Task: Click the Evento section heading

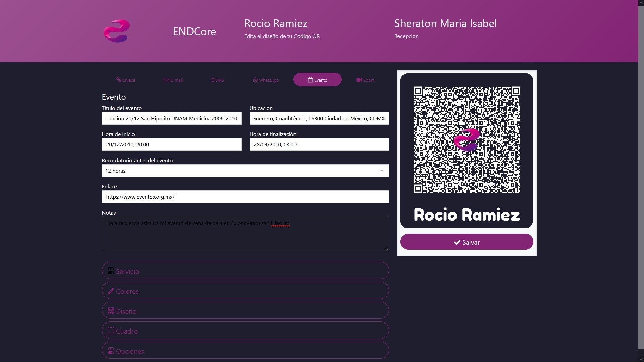Action: click(114, 97)
